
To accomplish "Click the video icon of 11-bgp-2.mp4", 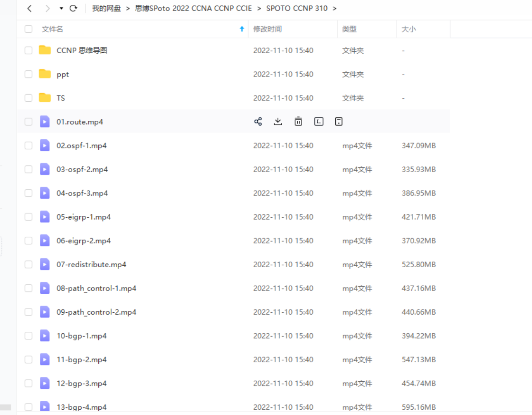I will 45,359.
